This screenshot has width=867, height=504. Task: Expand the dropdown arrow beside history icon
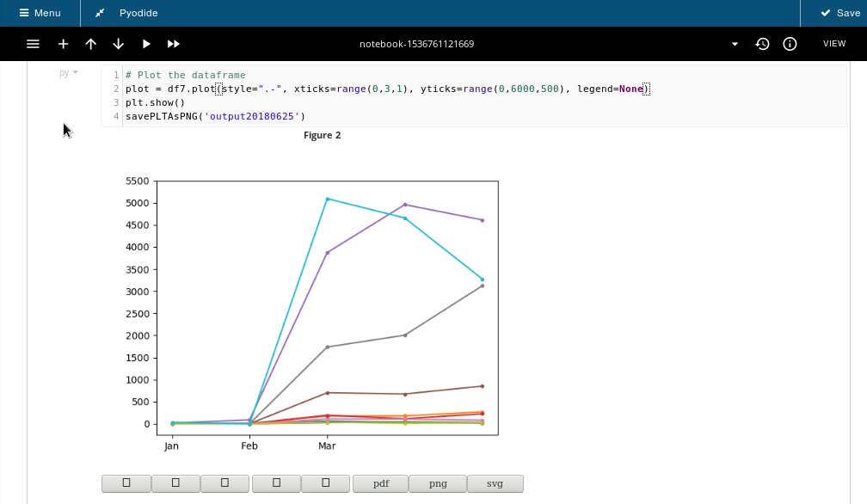735,44
